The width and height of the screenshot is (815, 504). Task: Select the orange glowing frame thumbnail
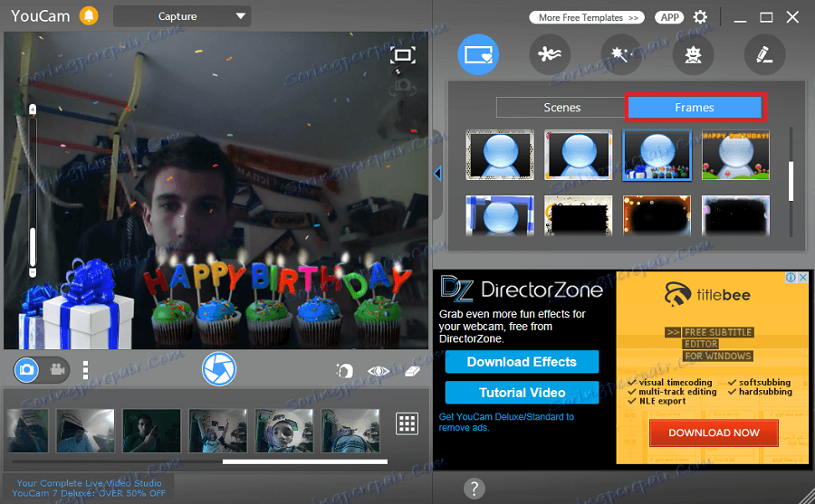[657, 215]
